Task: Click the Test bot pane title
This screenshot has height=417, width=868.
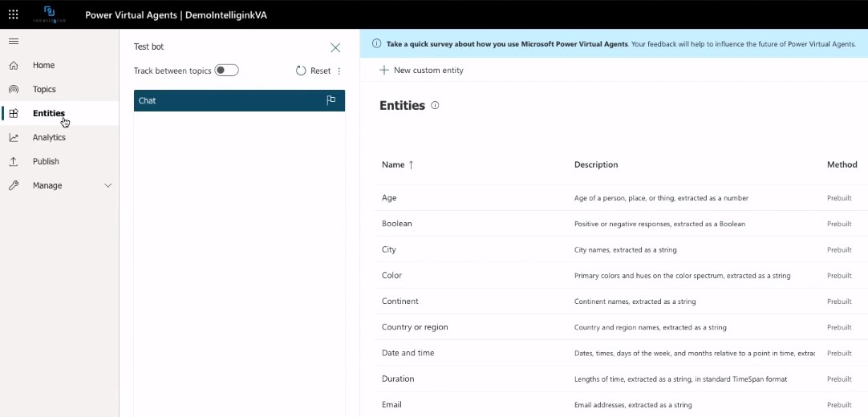Action: coord(149,47)
